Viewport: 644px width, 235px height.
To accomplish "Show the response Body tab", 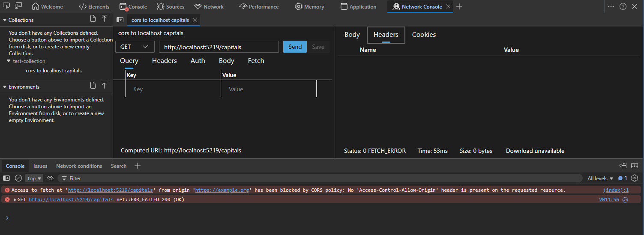I will 352,35.
